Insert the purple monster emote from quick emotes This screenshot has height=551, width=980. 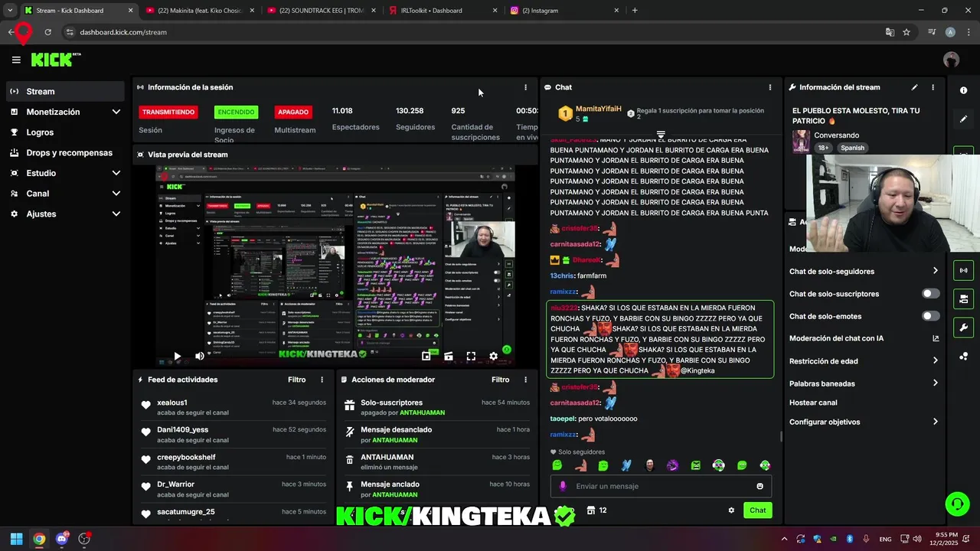tap(672, 465)
